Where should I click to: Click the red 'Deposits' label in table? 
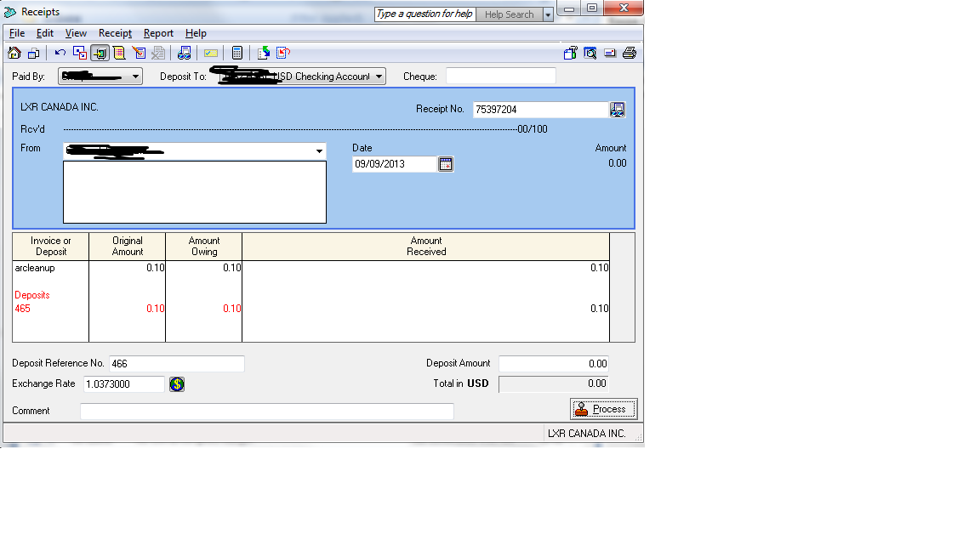click(x=31, y=295)
